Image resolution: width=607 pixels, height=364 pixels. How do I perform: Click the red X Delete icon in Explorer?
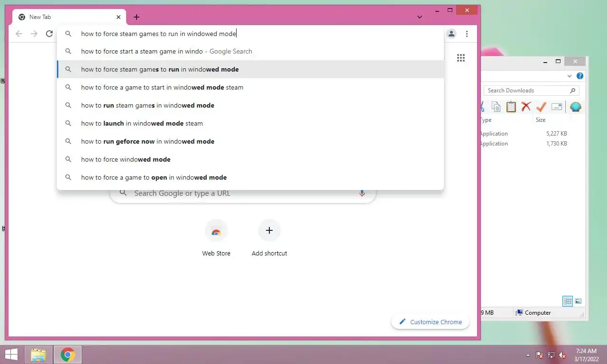point(526,107)
